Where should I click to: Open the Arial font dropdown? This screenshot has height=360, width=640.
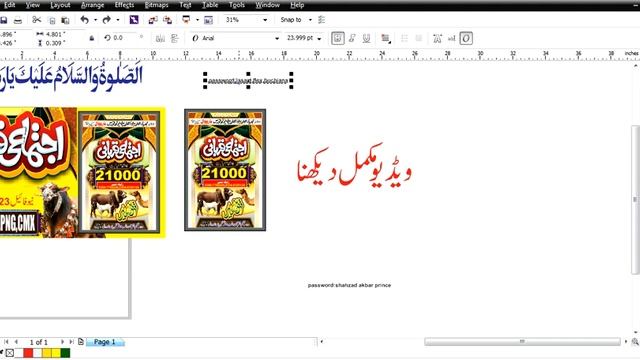(x=277, y=38)
